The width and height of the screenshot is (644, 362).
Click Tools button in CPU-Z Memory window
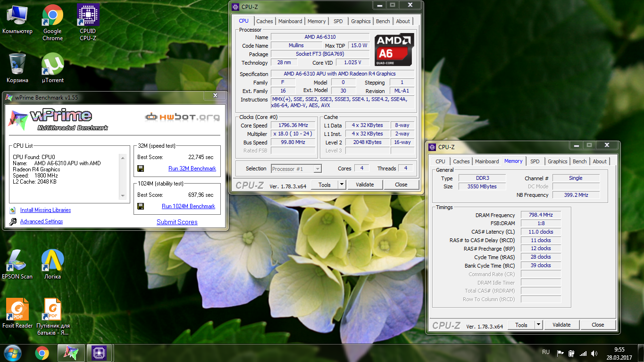[x=521, y=325]
